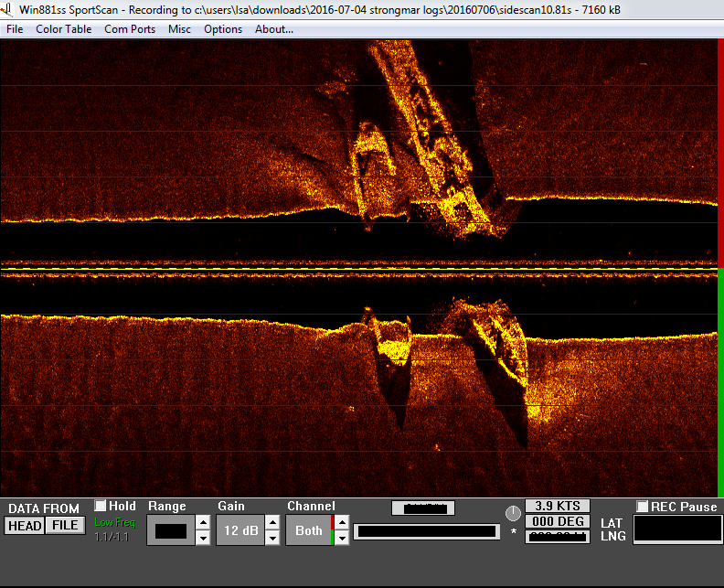724x588 pixels.
Task: Open the Misc menu
Action: tap(179, 29)
